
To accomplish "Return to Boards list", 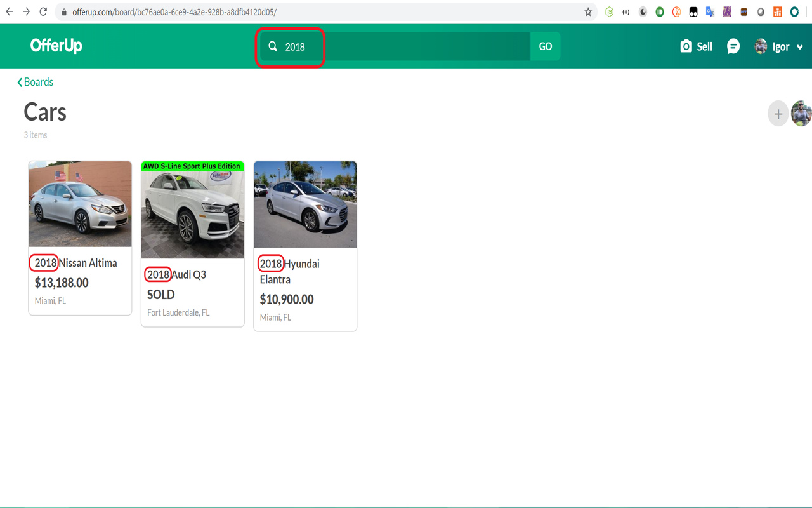I will click(x=36, y=82).
